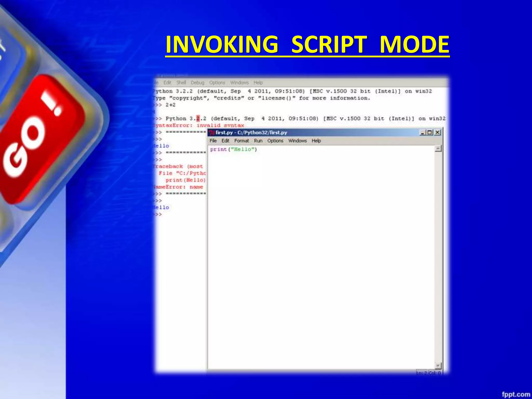Close the first.py editor window
Screen dimensions: 532x399
point(437,133)
